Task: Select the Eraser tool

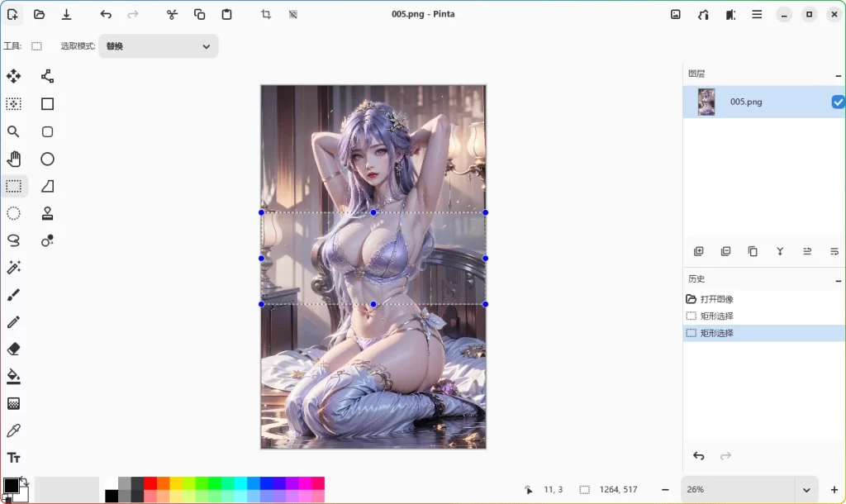Action: pyautogui.click(x=13, y=348)
